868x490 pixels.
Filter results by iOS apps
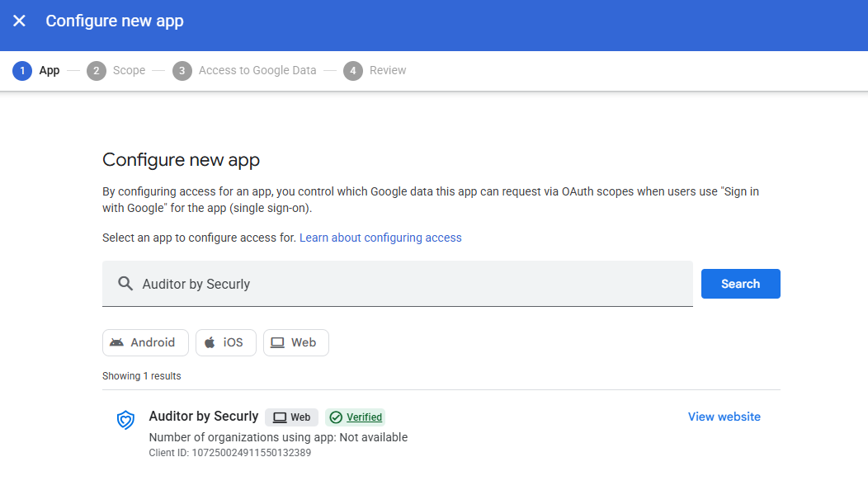click(226, 342)
